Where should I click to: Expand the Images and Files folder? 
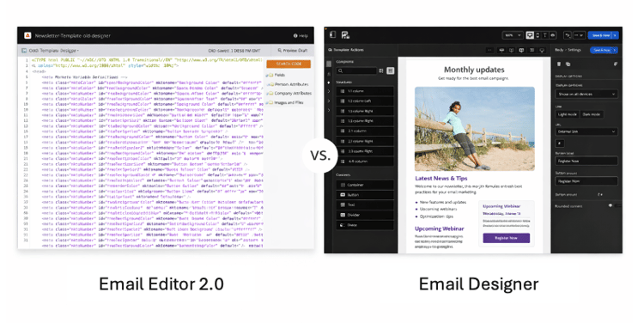(284, 102)
